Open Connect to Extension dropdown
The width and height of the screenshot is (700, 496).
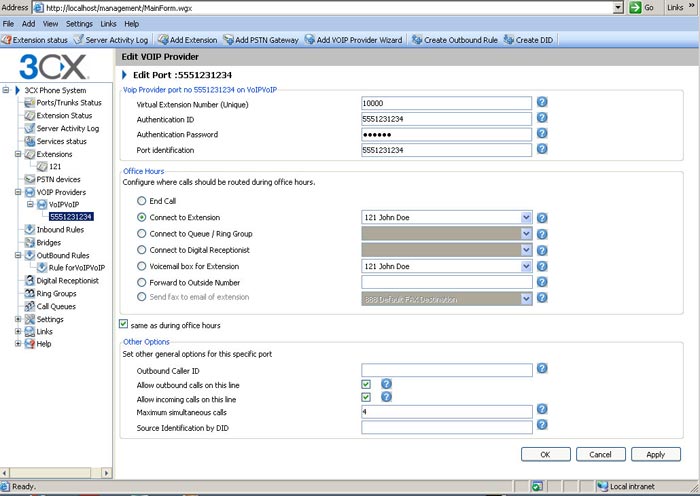(x=526, y=217)
